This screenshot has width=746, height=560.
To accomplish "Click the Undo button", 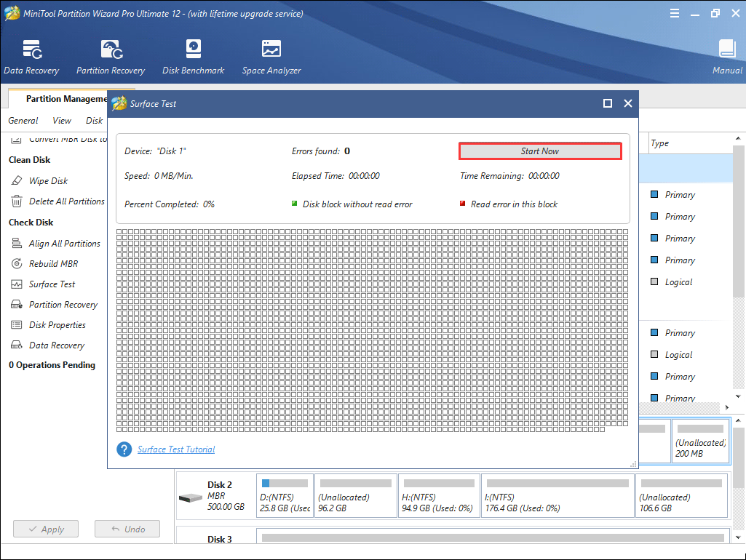I will pos(127,529).
